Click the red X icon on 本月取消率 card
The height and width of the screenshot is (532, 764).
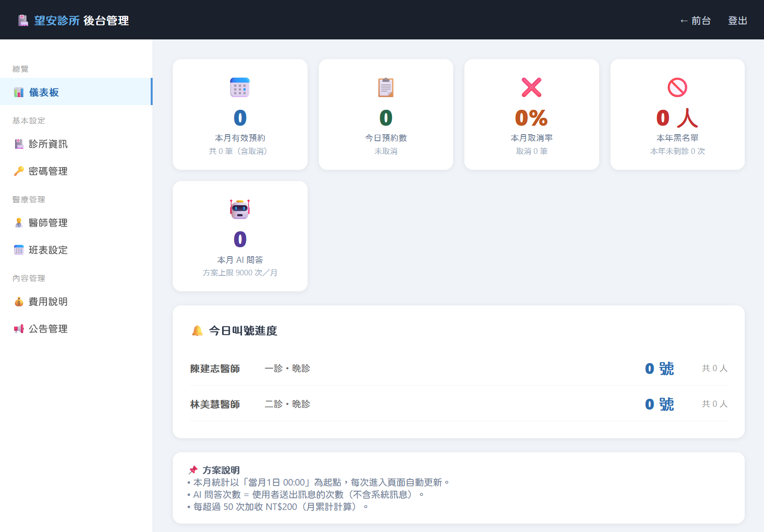[531, 87]
